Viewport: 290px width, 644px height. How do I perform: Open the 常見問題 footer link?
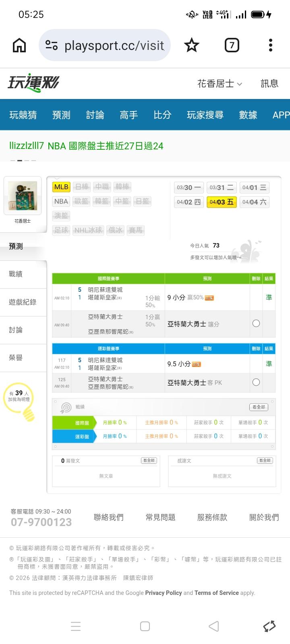tap(160, 518)
